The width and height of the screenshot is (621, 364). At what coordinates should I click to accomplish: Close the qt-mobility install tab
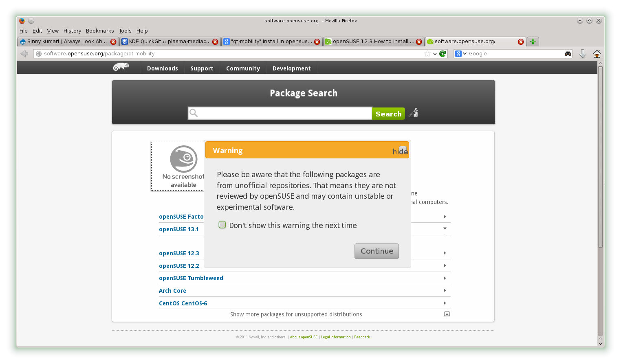[317, 42]
